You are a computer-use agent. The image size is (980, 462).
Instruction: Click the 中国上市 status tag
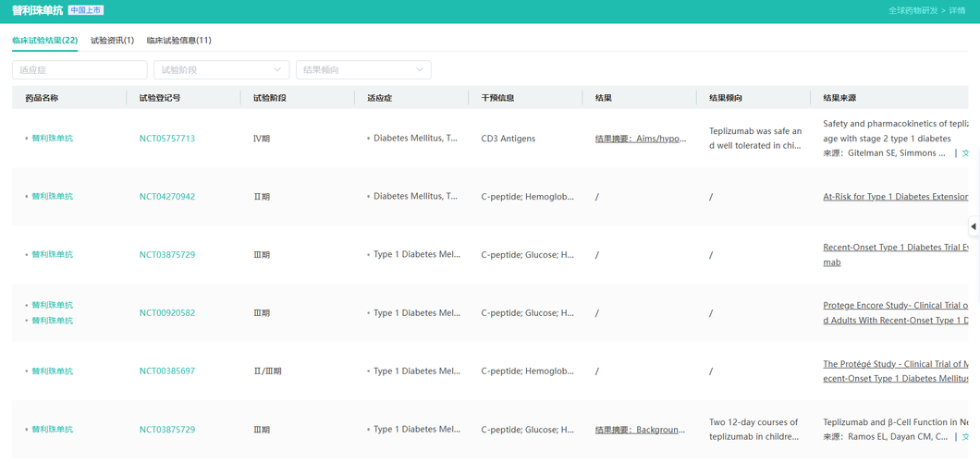86,10
